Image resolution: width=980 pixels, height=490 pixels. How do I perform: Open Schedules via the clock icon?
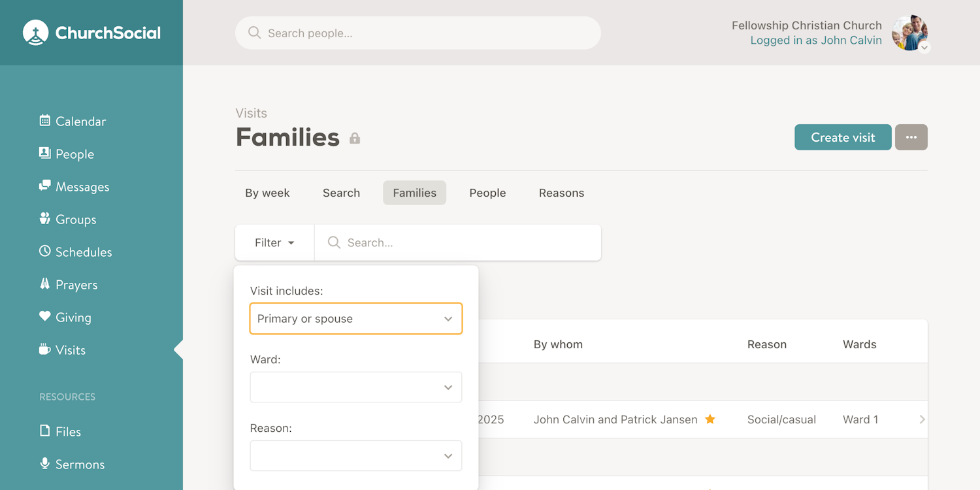pos(44,252)
